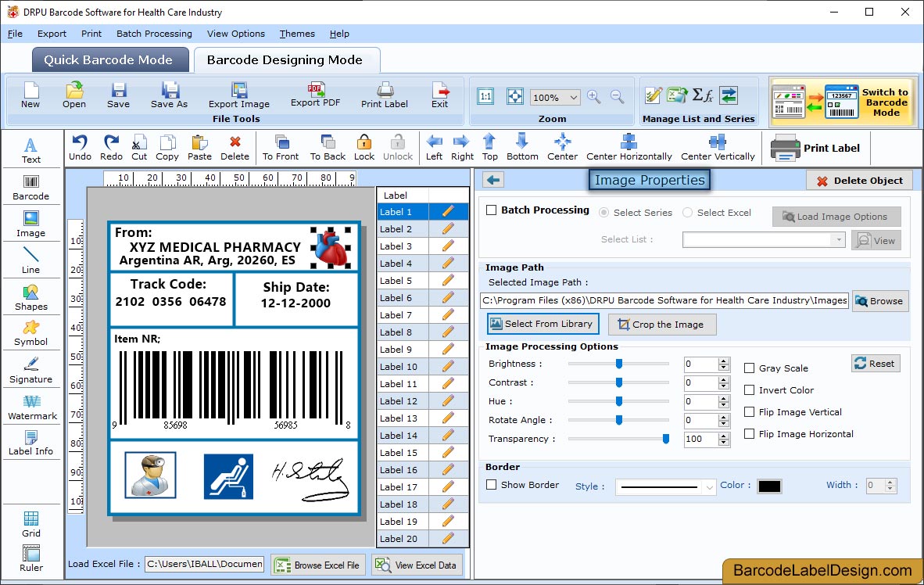This screenshot has width=924, height=585.
Task: Export label as PDF
Action: click(x=315, y=95)
